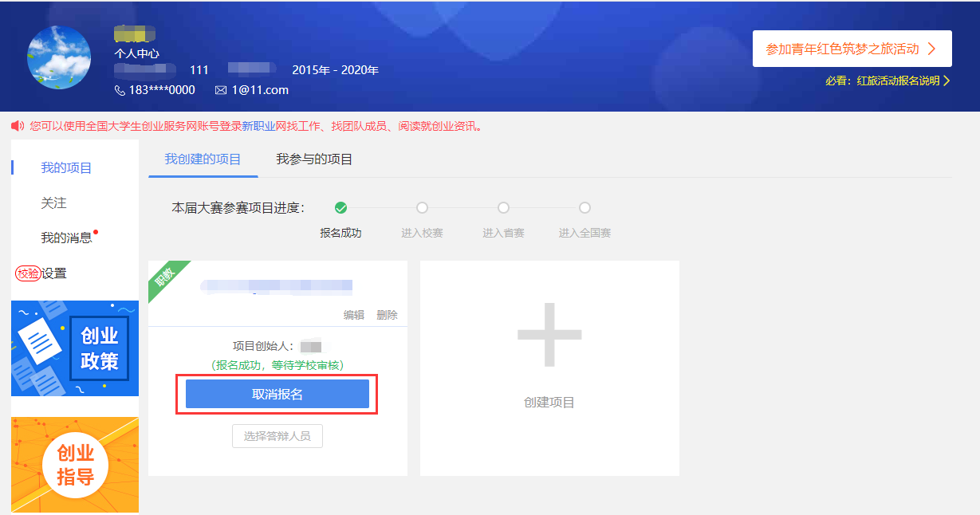
Task: Click the red megaphone announcement icon
Action: point(18,126)
